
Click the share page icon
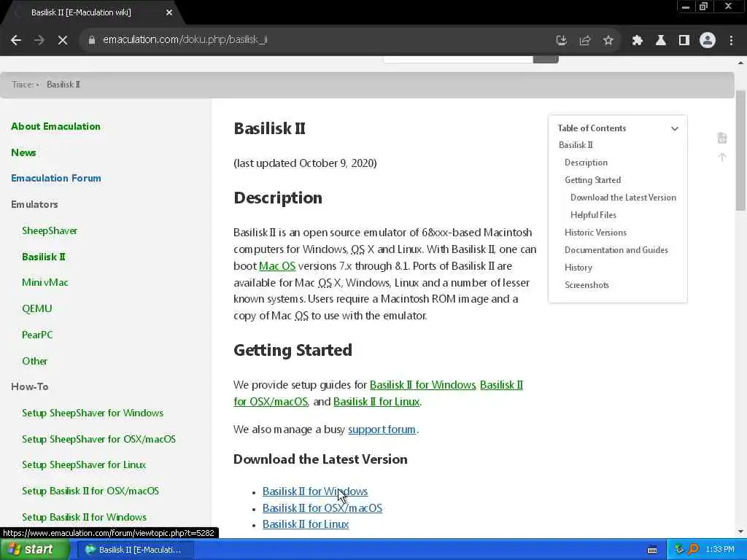point(585,41)
